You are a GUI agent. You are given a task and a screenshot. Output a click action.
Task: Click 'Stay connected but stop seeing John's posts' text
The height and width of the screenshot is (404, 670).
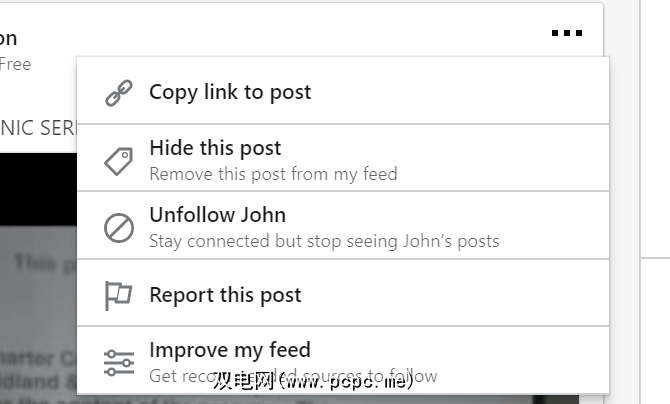324,241
